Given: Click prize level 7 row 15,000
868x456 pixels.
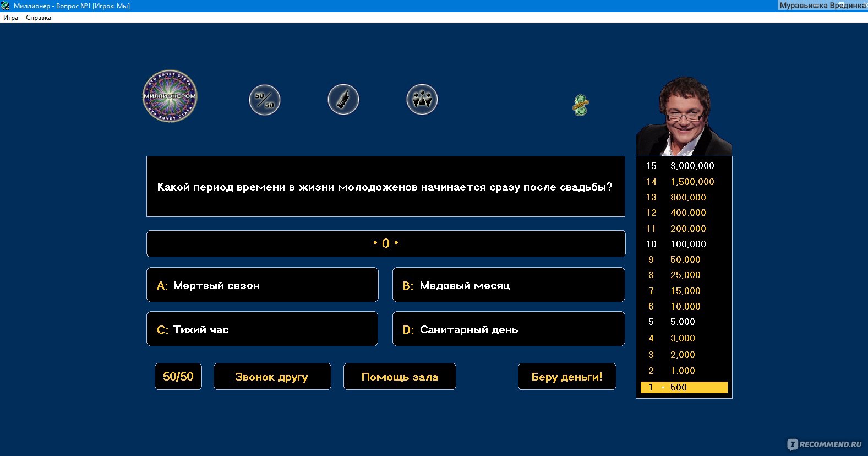Looking at the screenshot, I should [684, 291].
